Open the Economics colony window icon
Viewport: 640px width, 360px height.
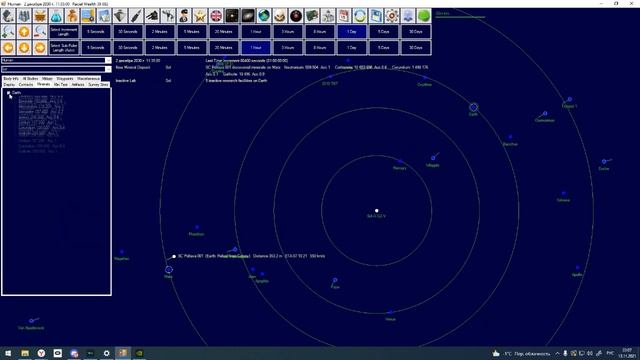coord(8,16)
